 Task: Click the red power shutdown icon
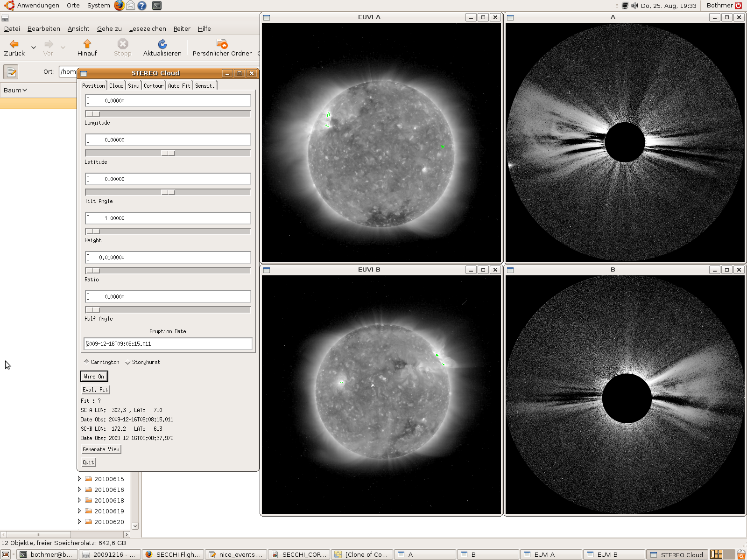739,6
